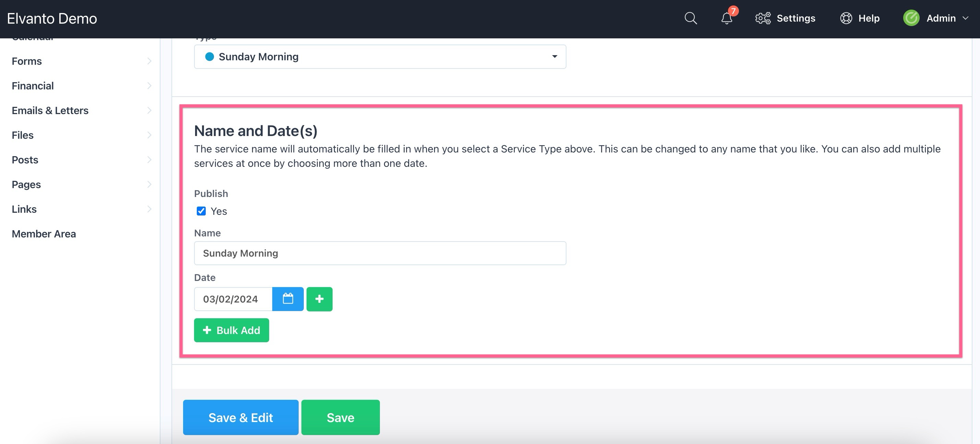Click the Bulk Add button

231,330
